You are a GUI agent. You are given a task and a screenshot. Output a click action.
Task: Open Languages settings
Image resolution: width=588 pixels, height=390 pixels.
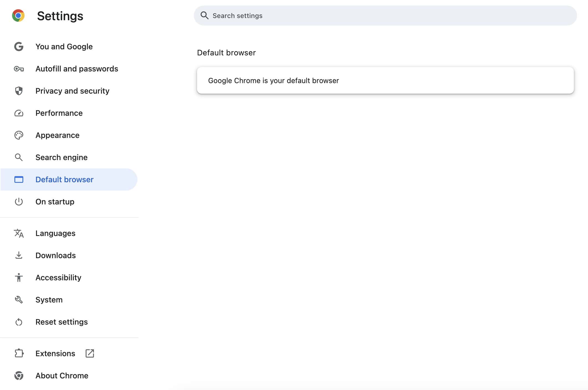coord(55,233)
